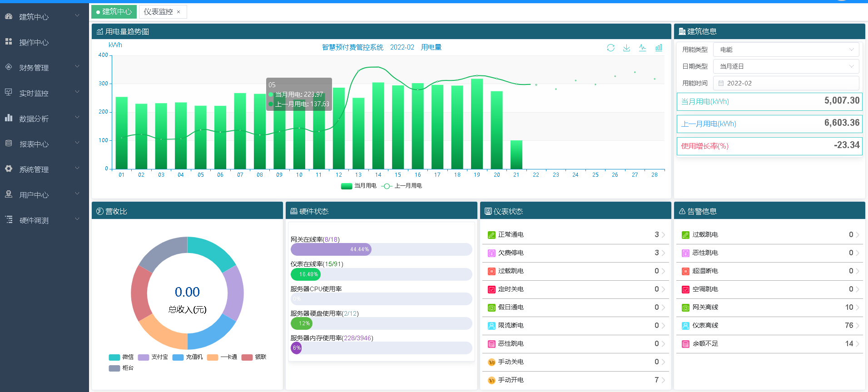This screenshot has width=868, height=392.
Task: Click the 实时监控 sidebar monitor icon
Action: click(9, 92)
